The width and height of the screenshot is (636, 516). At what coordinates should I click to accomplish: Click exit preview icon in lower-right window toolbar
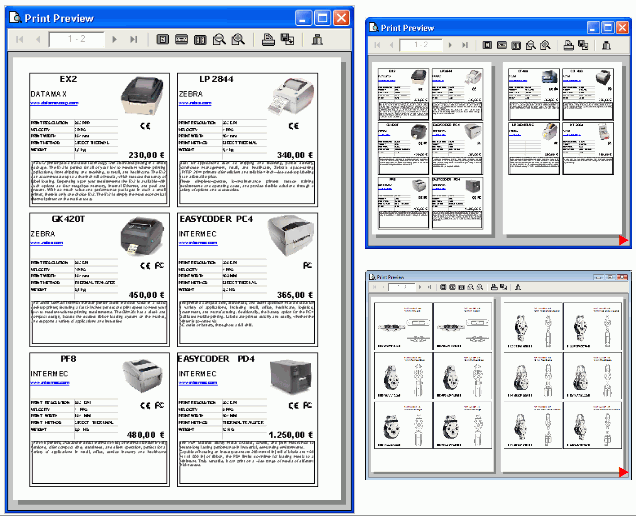518,287
